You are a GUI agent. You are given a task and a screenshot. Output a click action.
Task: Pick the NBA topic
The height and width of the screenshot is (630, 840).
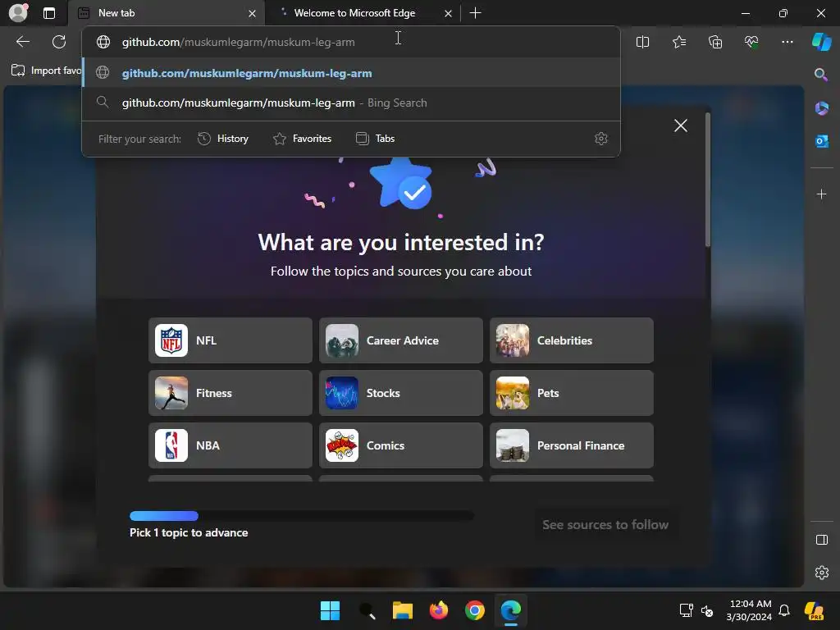tap(231, 445)
